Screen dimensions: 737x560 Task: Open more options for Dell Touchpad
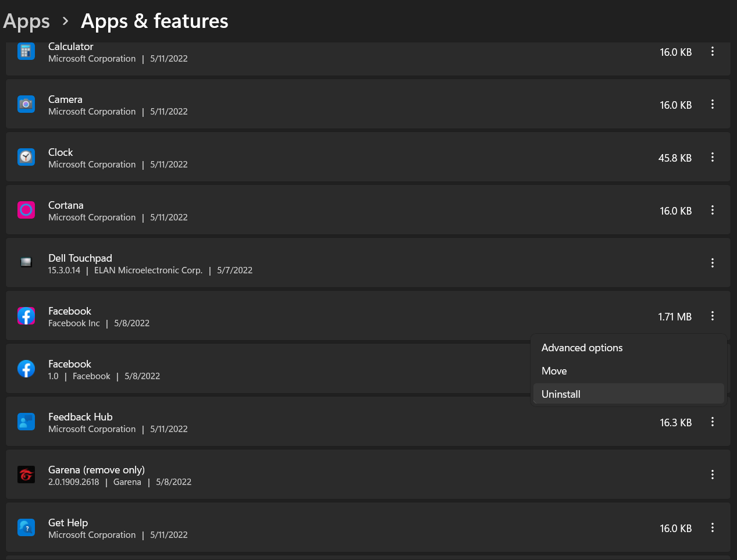[x=712, y=263]
